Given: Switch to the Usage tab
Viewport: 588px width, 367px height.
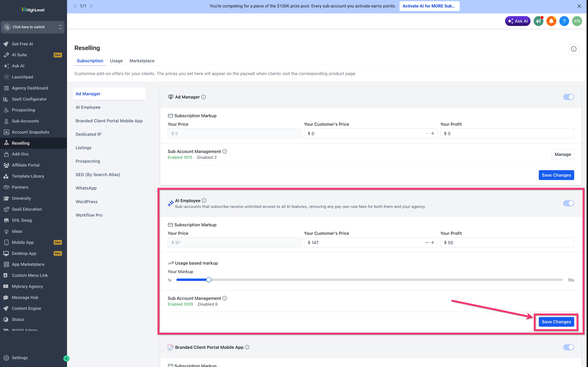Looking at the screenshot, I should pyautogui.click(x=116, y=61).
